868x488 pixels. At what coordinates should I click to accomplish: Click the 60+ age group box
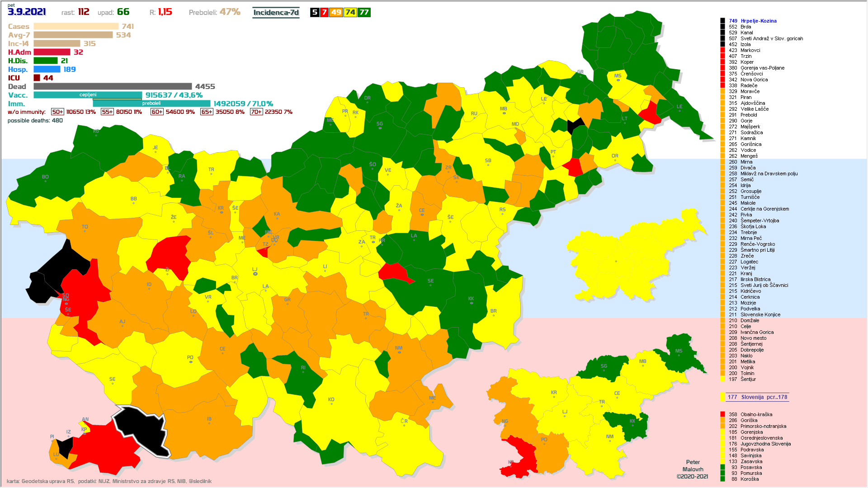[157, 112]
